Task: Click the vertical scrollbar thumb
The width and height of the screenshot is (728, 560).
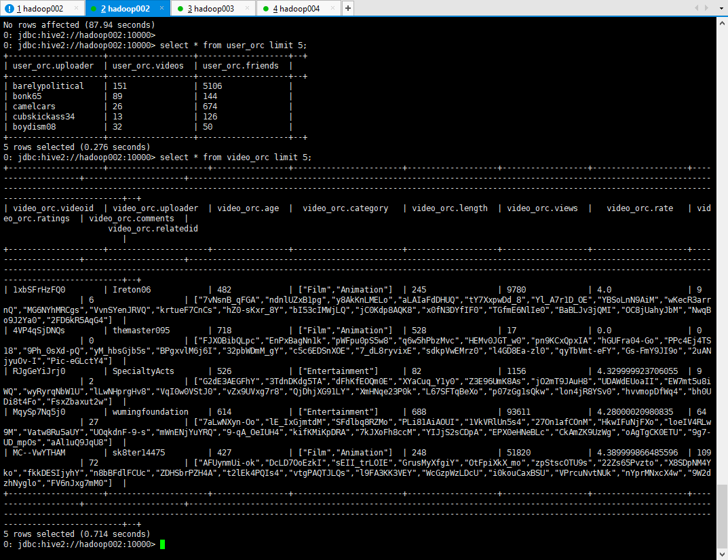Action: [x=723, y=515]
